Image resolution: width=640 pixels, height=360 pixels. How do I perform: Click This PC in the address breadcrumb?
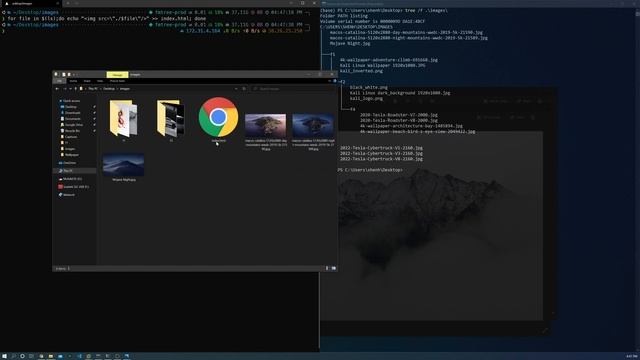93,89
